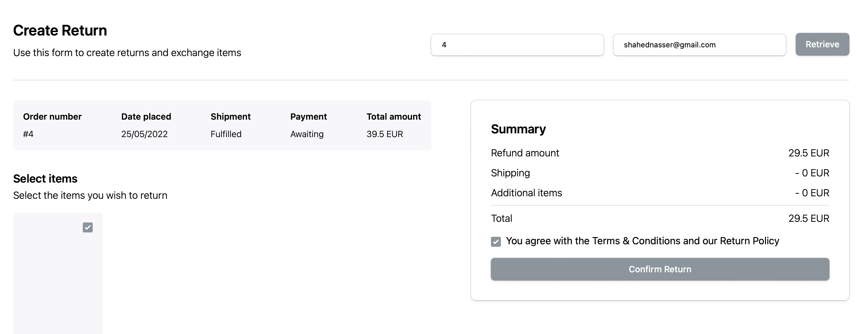This screenshot has height=334, width=868.
Task: Click the date placed 25/05/2022
Action: [144, 134]
